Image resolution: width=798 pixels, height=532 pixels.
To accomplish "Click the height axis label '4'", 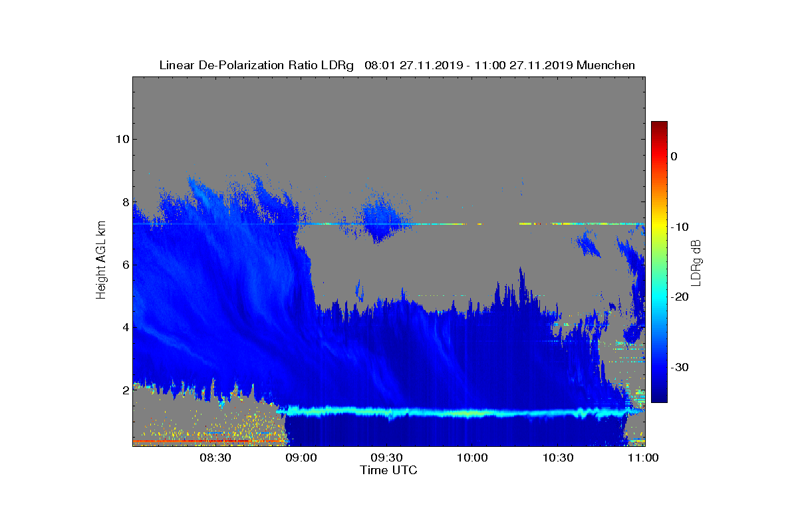I will coord(124,327).
